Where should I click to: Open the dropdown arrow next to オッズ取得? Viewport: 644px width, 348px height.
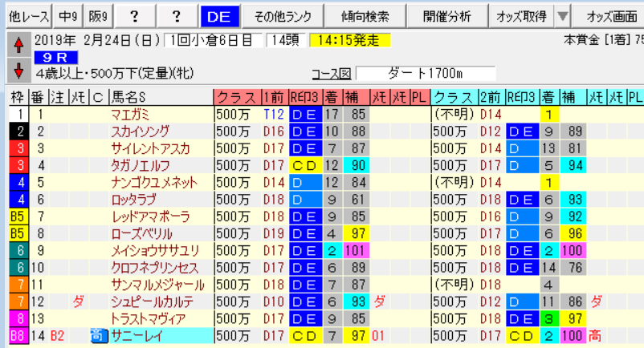[x=563, y=17]
